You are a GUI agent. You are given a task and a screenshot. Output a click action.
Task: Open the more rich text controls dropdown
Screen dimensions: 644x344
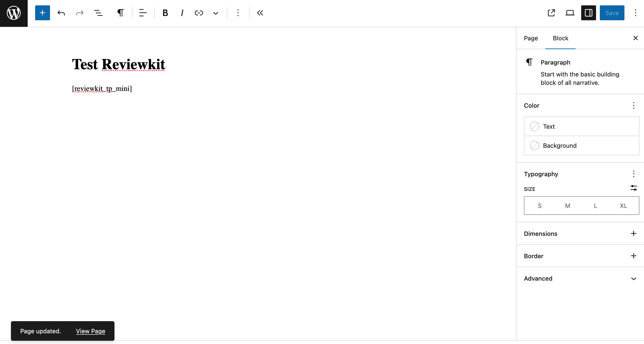[x=215, y=13]
